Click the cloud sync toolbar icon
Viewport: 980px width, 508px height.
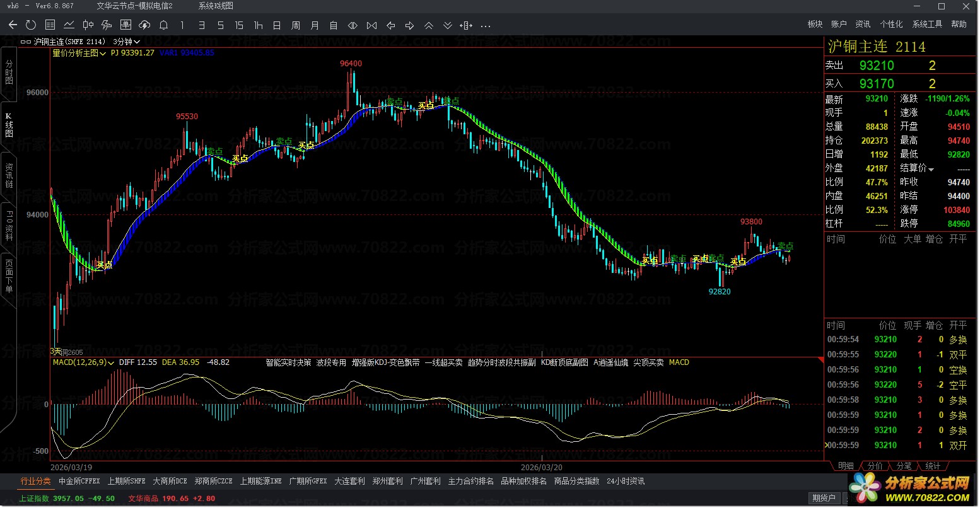point(144,25)
